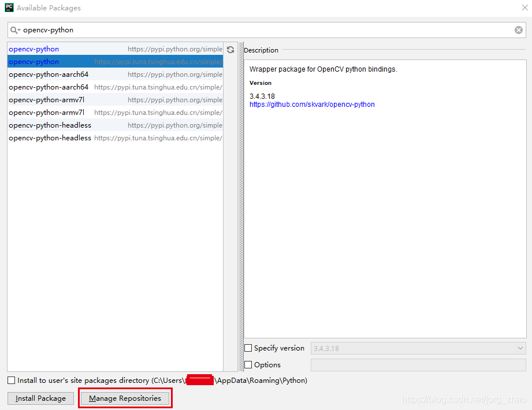Open the github.com/skvark/opencv-python link
The width and height of the screenshot is (532, 410).
click(312, 105)
